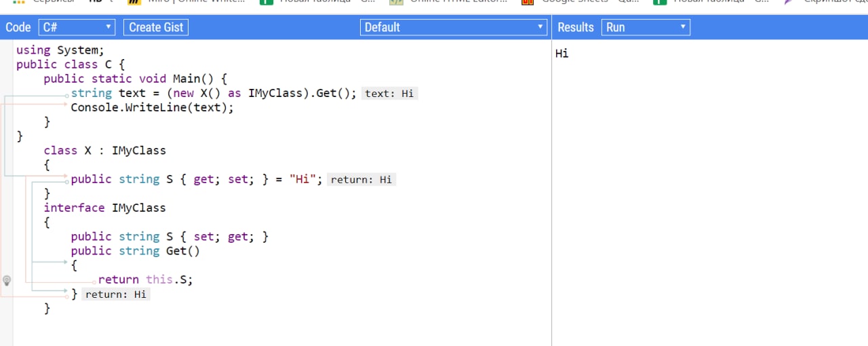This screenshot has width=868, height=346.
Task: Click the Create Gist button
Action: [156, 27]
